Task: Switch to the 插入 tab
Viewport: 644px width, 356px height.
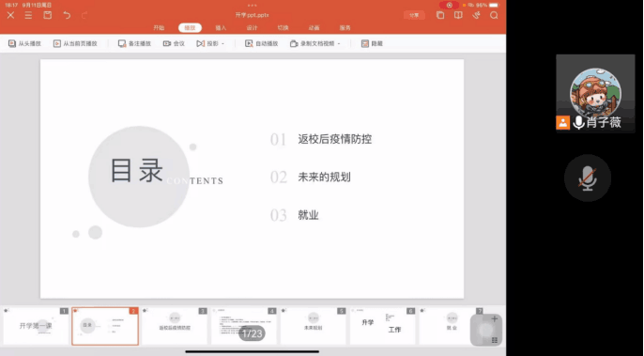Action: (221, 27)
